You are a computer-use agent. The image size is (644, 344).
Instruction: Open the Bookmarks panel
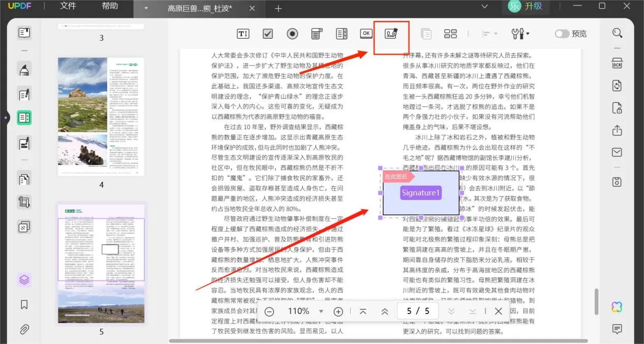pos(24,305)
